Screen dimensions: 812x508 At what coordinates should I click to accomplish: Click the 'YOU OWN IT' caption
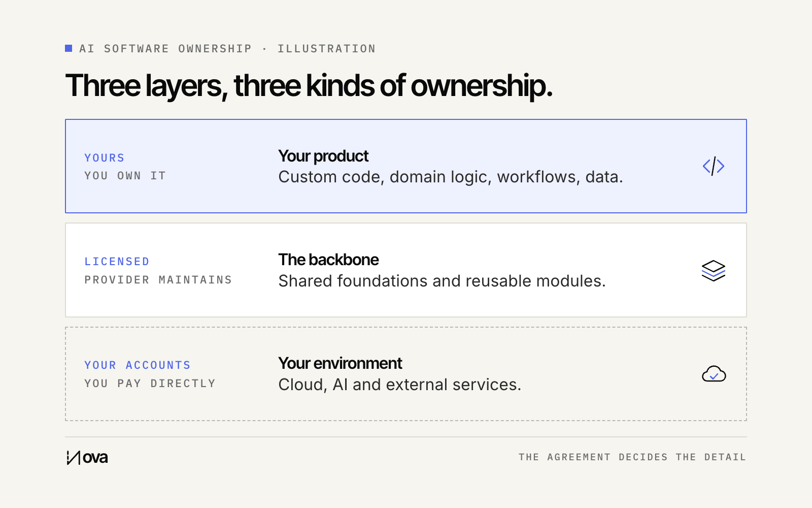pyautogui.click(x=125, y=176)
